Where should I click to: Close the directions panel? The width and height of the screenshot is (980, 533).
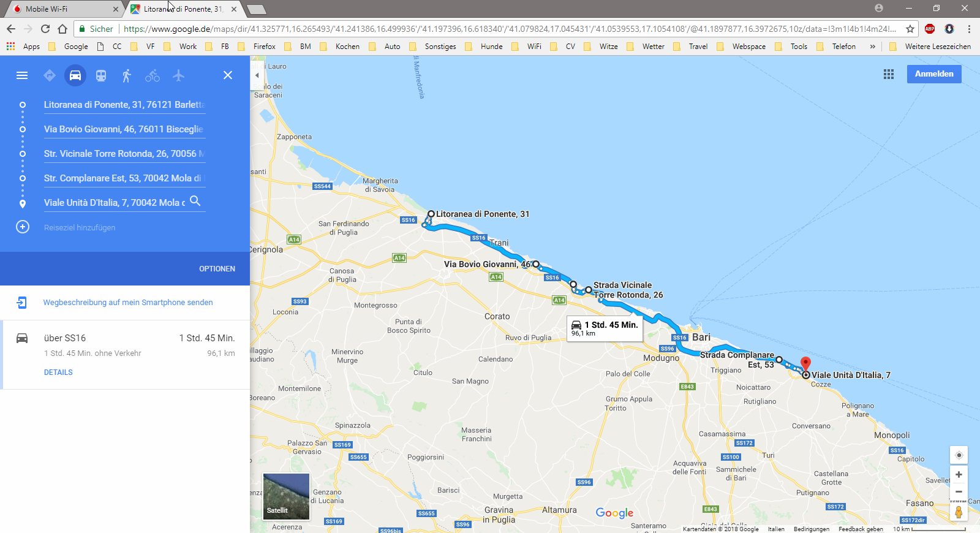click(x=228, y=75)
